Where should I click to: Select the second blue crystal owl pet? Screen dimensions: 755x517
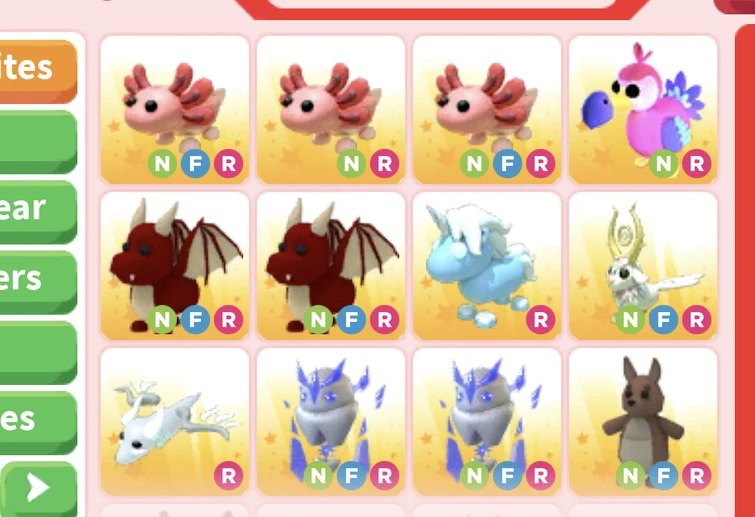pos(487,422)
